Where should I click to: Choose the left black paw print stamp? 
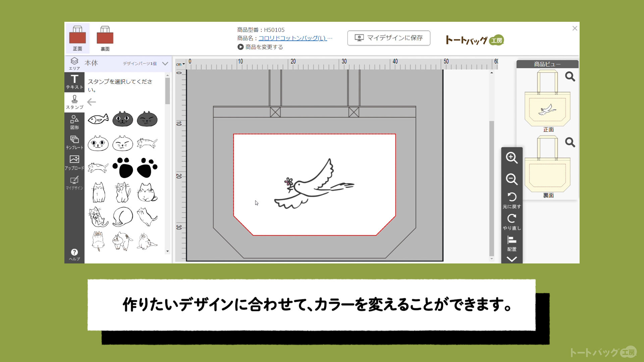point(123,168)
